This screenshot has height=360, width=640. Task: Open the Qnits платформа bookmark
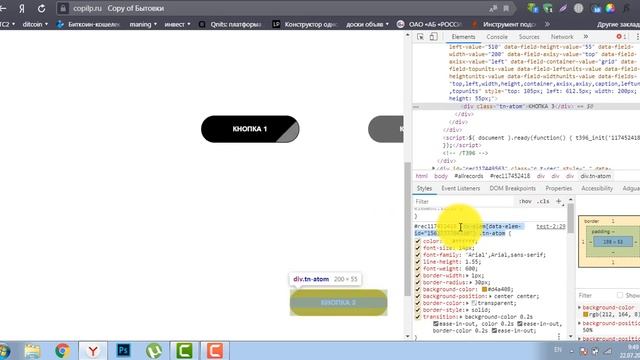tap(231, 24)
